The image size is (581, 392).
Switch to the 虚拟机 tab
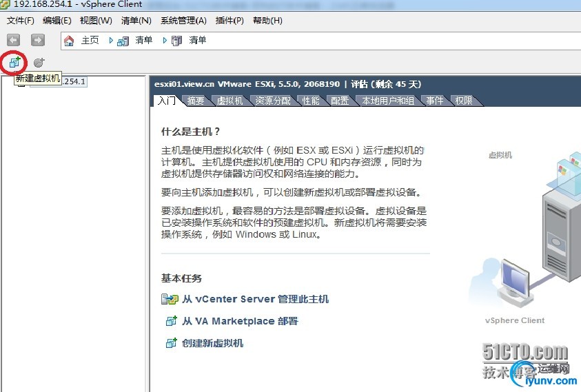[230, 101]
